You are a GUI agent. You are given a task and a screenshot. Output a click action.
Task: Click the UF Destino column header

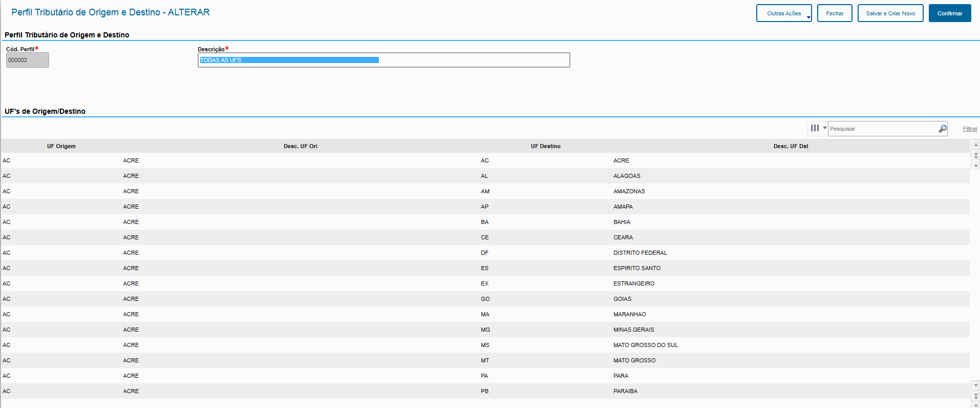545,146
